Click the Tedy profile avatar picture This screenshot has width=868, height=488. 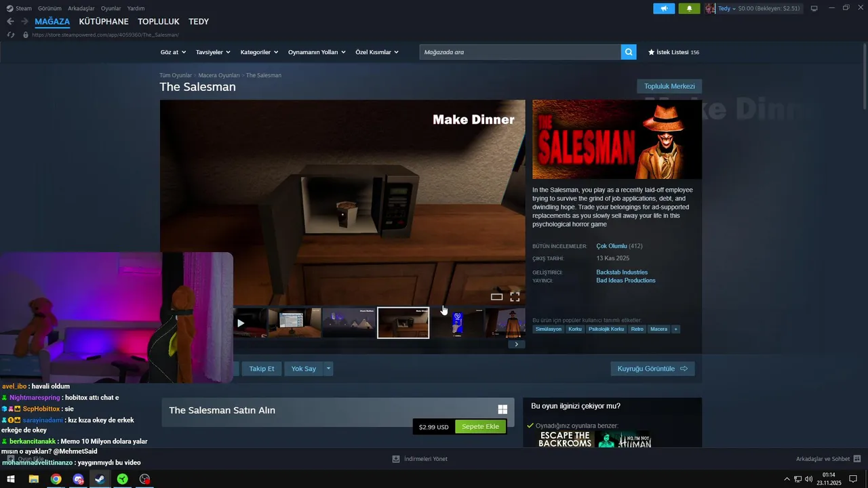point(710,8)
